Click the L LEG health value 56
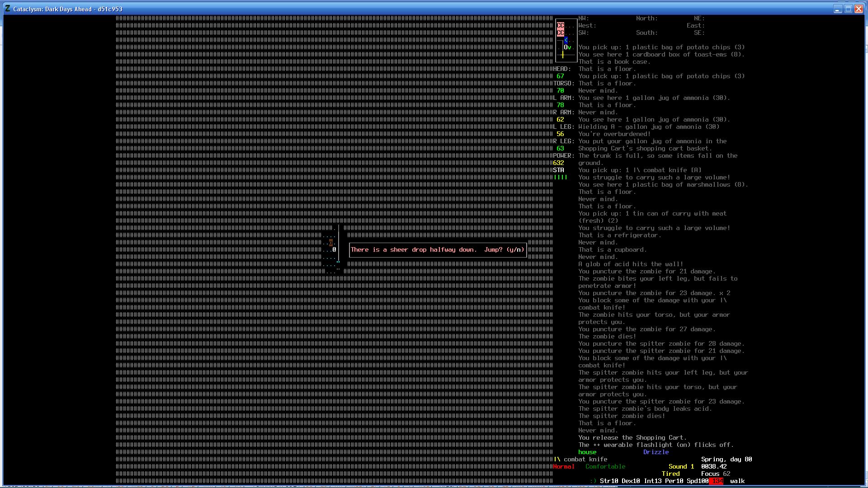 click(x=560, y=134)
